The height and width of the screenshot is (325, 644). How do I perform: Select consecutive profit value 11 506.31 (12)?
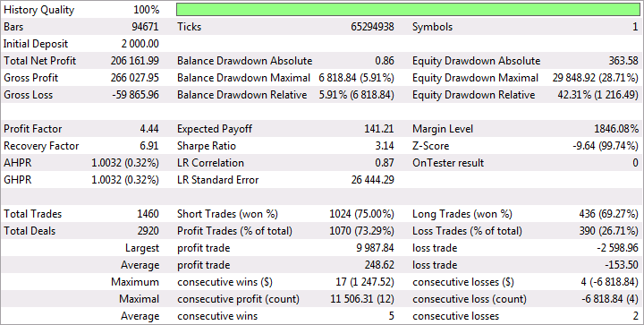pyautogui.click(x=362, y=299)
